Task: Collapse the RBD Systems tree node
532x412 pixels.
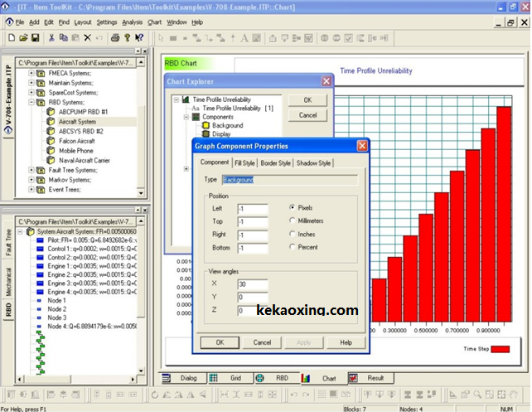Action: point(31,104)
